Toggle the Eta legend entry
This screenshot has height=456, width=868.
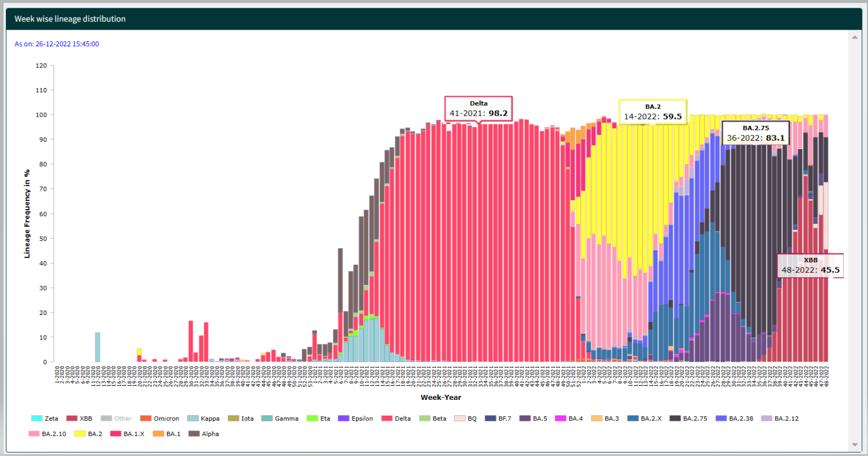pyautogui.click(x=318, y=418)
